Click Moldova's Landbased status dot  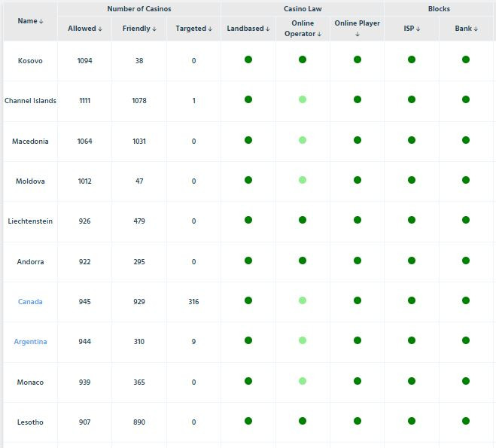pyautogui.click(x=248, y=180)
